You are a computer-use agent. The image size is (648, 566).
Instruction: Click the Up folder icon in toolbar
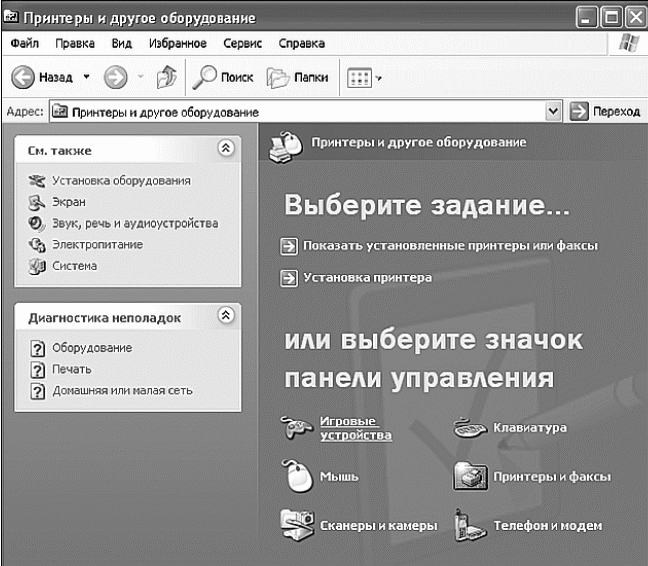pos(167,77)
